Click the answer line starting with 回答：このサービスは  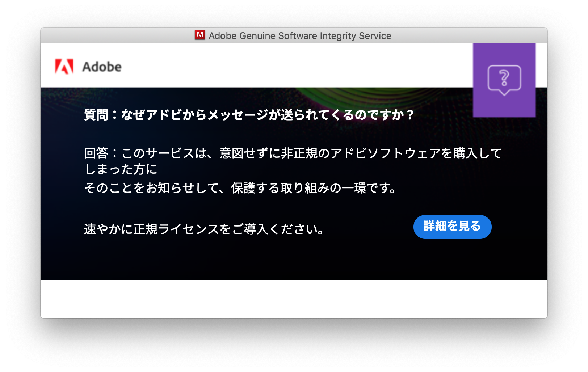tap(293, 153)
